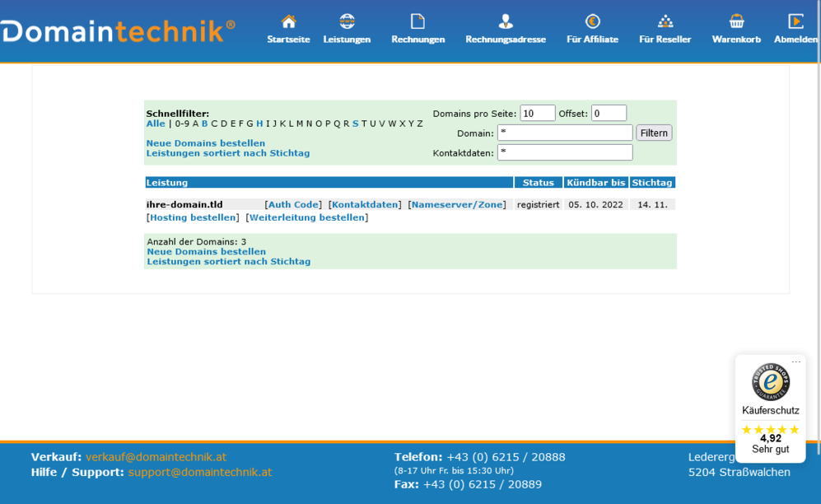Click the 'Käuferschutz' label on the badge
This screenshot has width=821, height=504.
point(770,410)
